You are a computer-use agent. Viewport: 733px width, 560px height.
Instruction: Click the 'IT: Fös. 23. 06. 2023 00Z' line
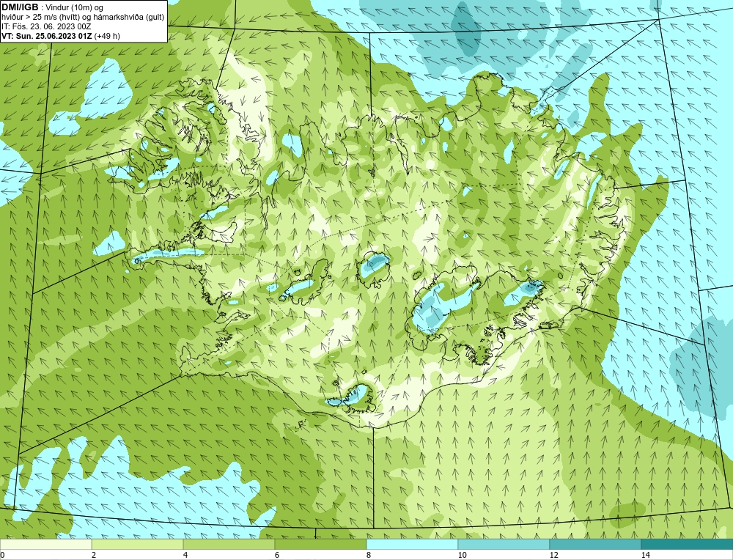point(46,26)
